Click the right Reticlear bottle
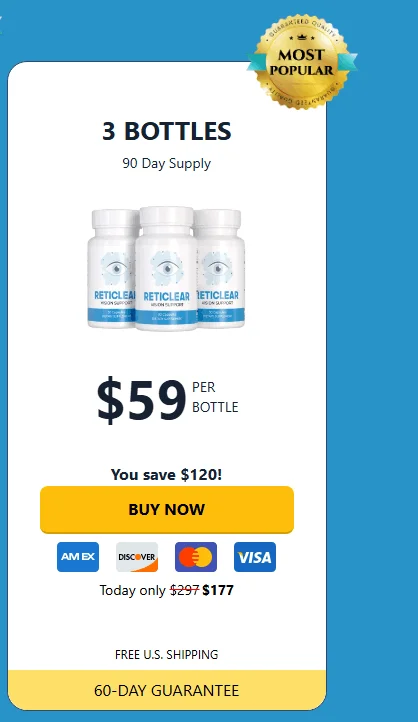 point(220,268)
